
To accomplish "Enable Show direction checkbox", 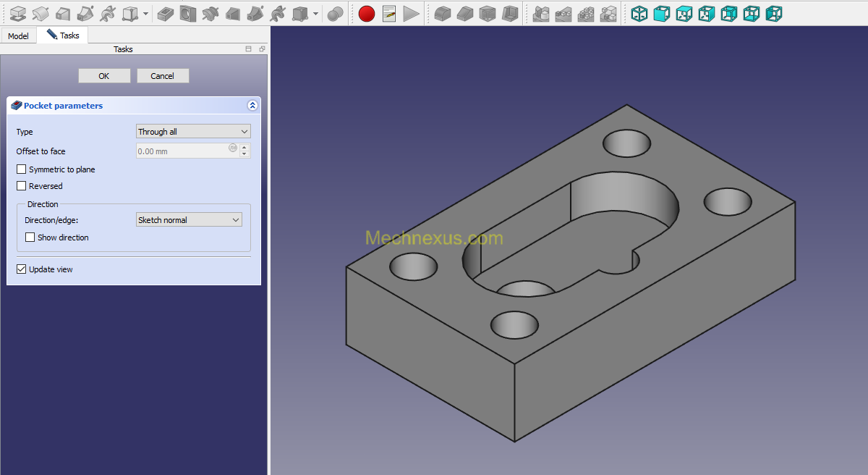I will tap(30, 237).
